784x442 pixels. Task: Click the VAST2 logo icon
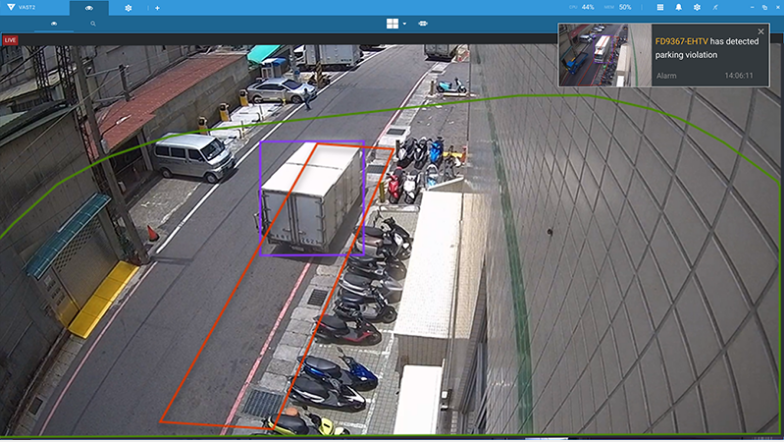[x=10, y=7]
